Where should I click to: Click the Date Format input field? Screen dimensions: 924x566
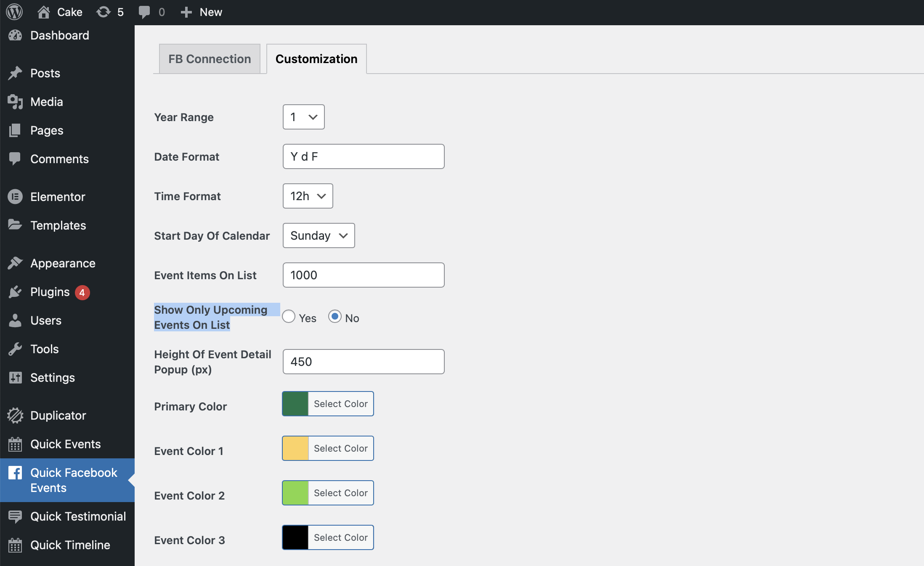coord(364,156)
